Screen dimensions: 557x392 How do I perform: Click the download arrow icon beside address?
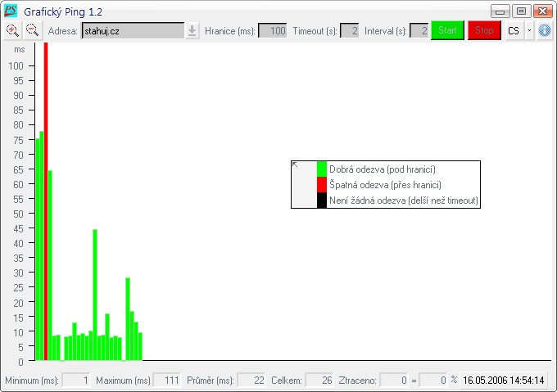192,31
